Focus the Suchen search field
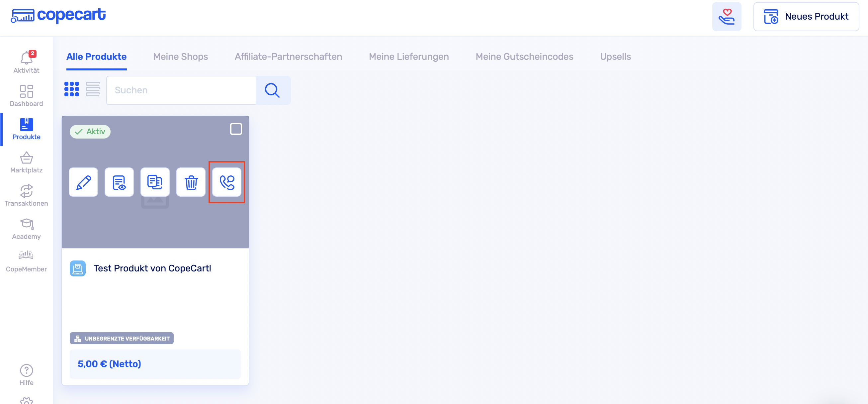The width and height of the screenshot is (868, 404). click(181, 90)
